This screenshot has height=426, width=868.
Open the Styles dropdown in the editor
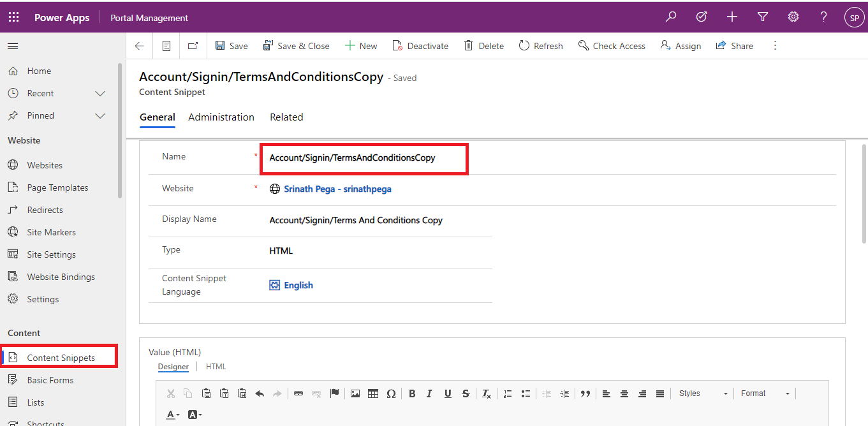tap(702, 393)
